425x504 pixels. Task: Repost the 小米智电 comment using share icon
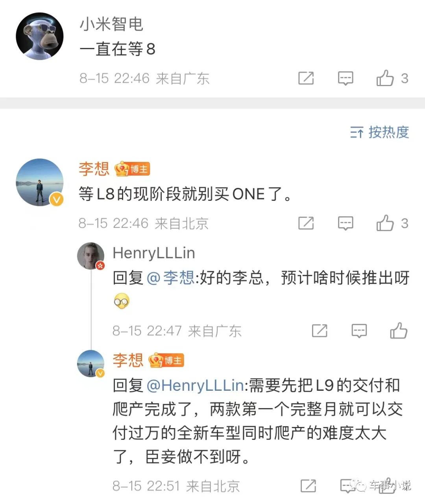point(306,78)
